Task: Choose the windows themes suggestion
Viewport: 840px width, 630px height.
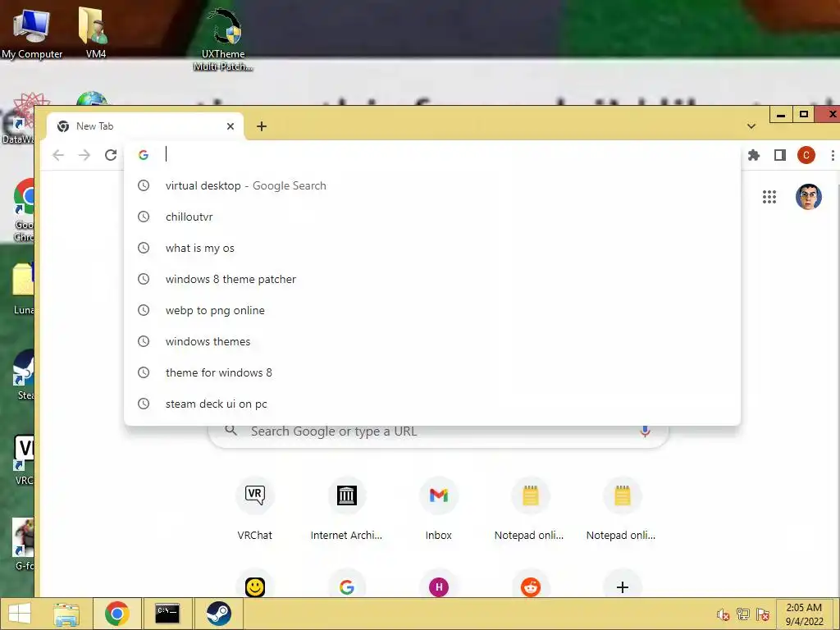Action: (x=432, y=341)
